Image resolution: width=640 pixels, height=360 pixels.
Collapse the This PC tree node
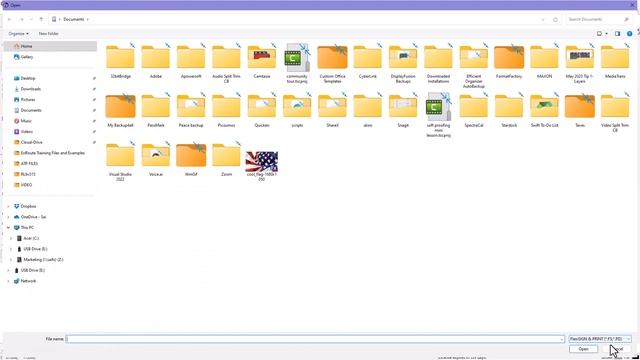8,227
